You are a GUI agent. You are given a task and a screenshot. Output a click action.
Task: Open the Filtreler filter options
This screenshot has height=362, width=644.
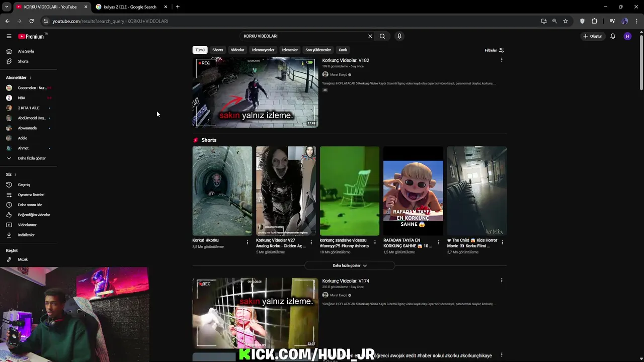coord(494,50)
